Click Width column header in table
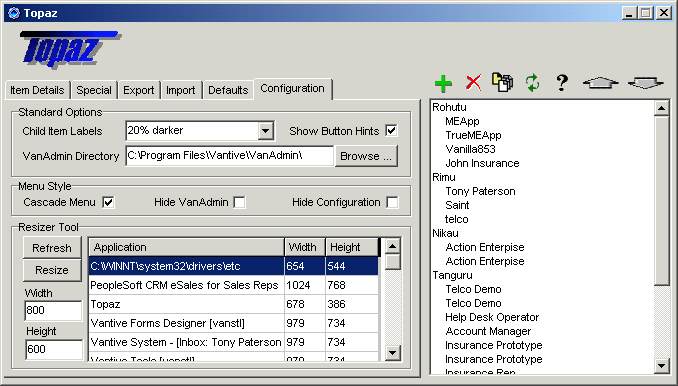 (x=304, y=247)
